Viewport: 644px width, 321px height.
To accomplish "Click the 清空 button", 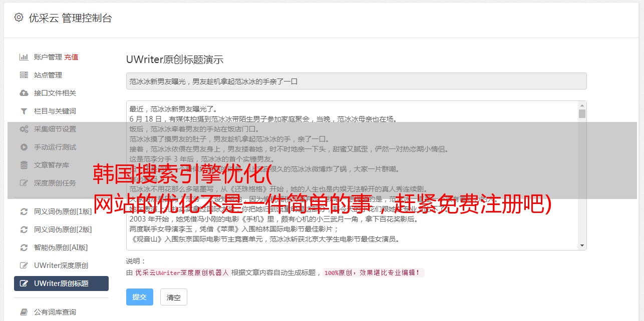I will point(173,297).
